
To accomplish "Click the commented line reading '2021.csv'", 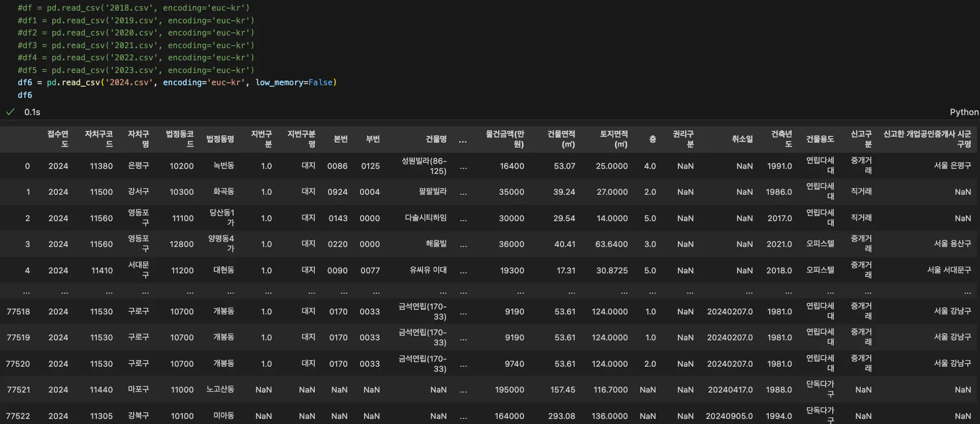I will (136, 45).
